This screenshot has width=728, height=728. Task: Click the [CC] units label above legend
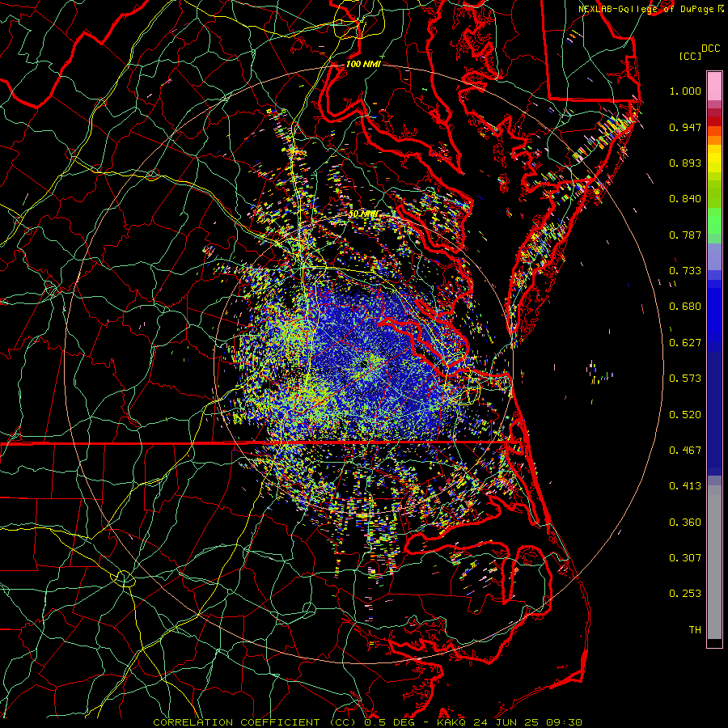pos(690,56)
